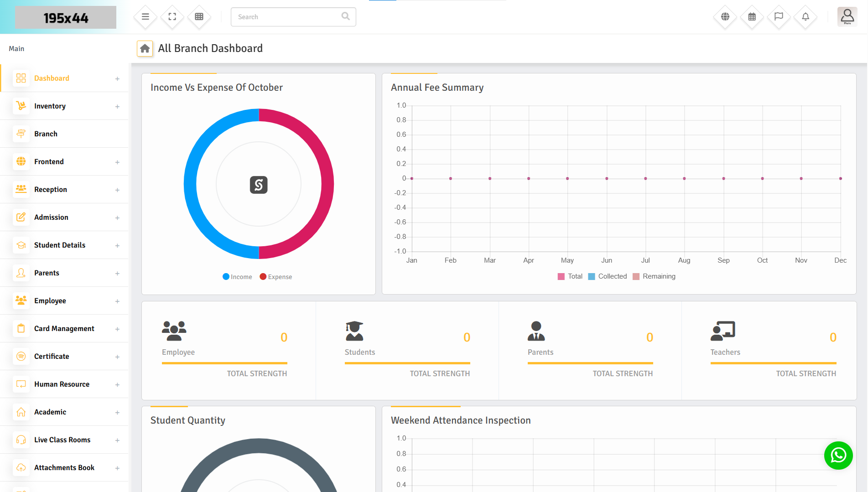Viewport: 868px width, 492px height.
Task: Click the red Expense donut segment
Action: (327, 184)
